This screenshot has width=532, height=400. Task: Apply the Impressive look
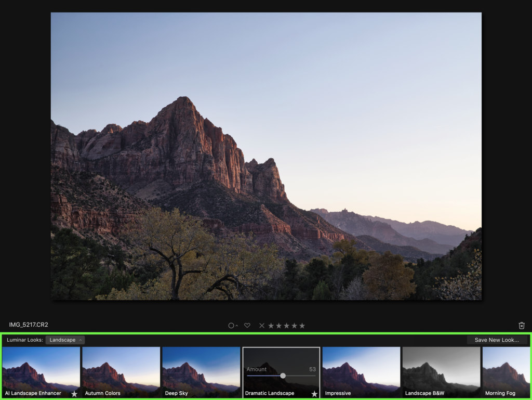362,372
